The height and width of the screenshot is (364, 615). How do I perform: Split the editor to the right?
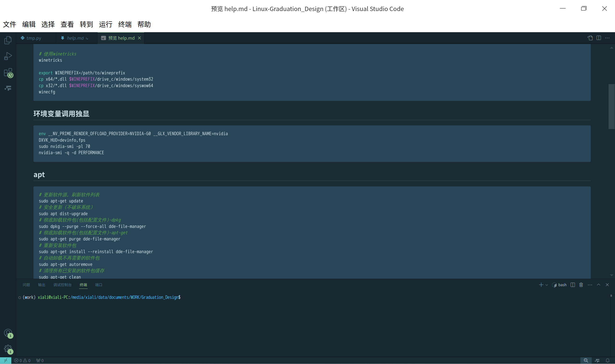pos(599,38)
